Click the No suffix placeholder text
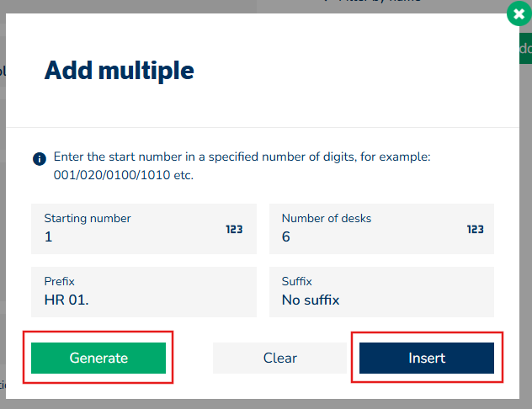The width and height of the screenshot is (532, 409). coord(310,300)
